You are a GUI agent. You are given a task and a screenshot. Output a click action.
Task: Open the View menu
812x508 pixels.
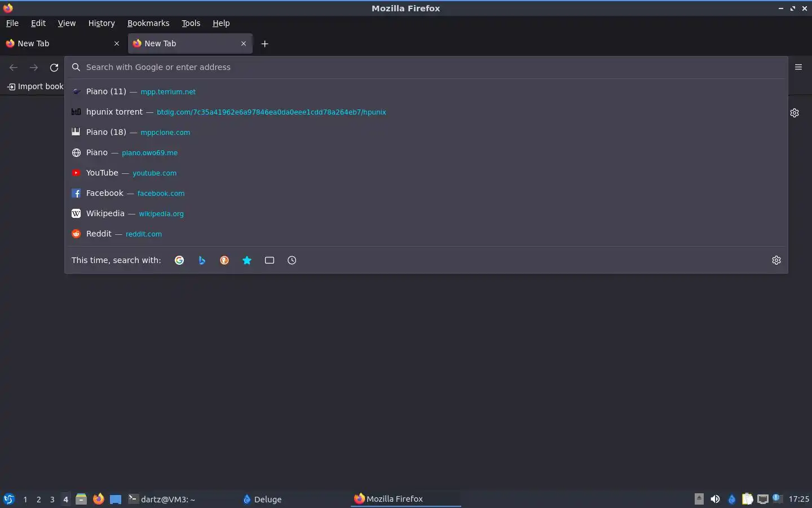67,23
